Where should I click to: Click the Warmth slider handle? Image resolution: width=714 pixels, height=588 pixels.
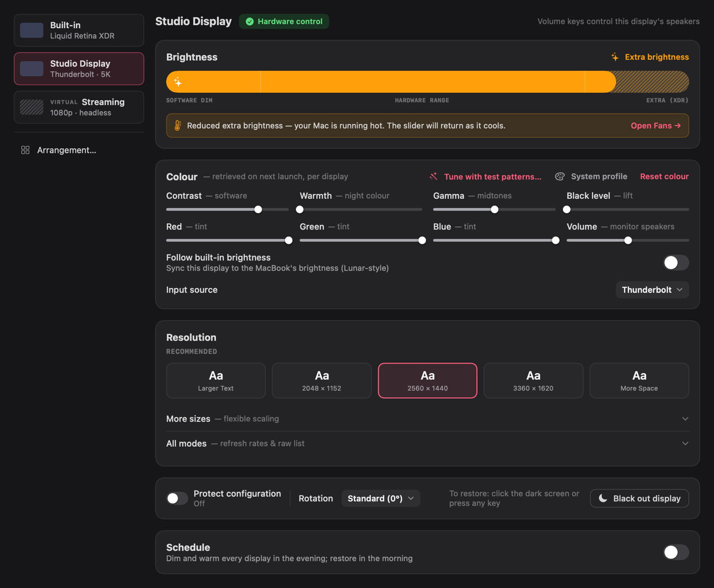point(300,210)
